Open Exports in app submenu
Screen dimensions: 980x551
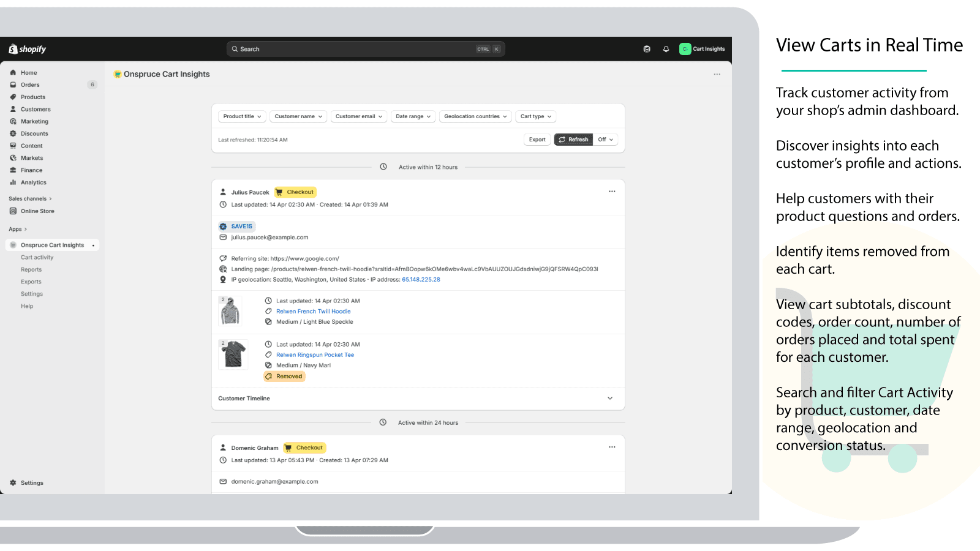(31, 282)
